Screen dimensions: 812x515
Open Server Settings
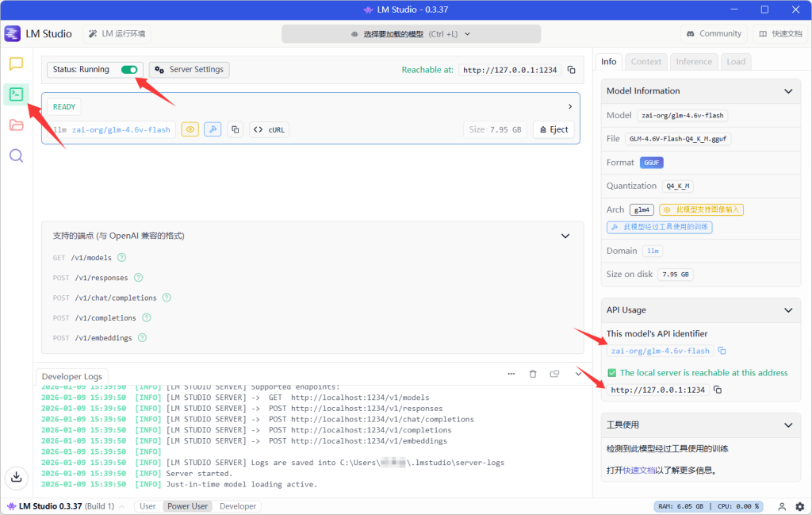pos(190,70)
